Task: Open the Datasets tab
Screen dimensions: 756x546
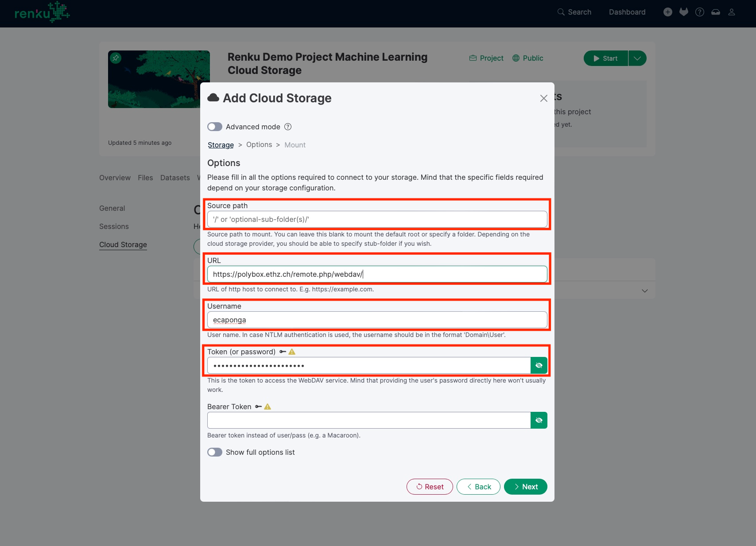Action: (175, 178)
